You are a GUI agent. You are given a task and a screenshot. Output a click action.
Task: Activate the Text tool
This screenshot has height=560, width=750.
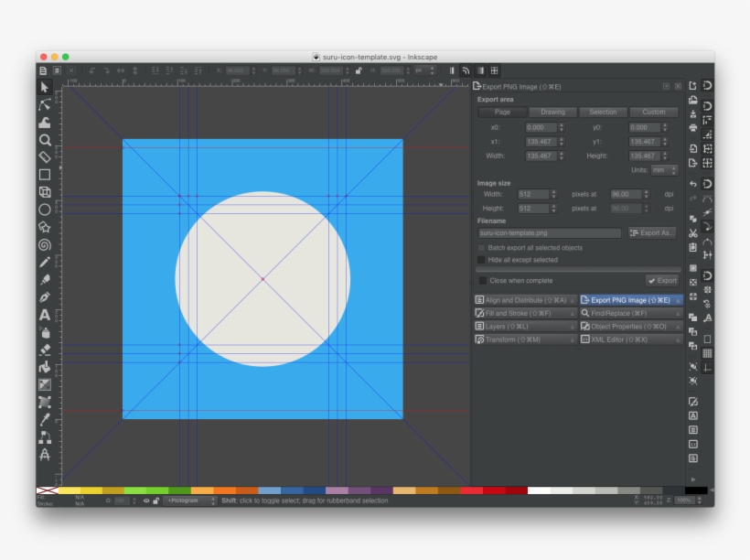tap(44, 315)
